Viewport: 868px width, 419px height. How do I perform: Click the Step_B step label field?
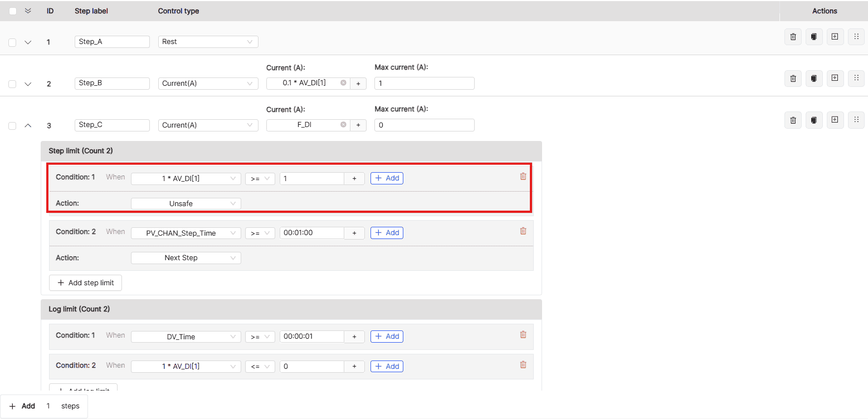click(112, 83)
